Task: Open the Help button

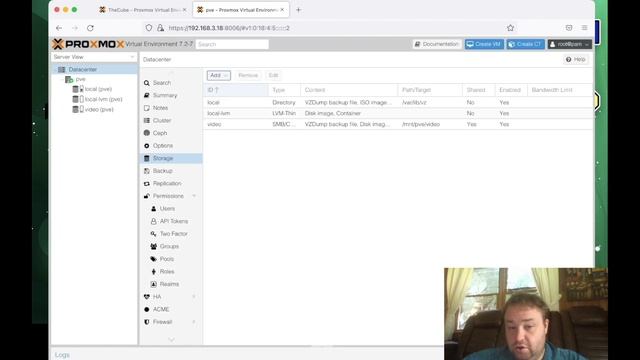Action: (576, 60)
